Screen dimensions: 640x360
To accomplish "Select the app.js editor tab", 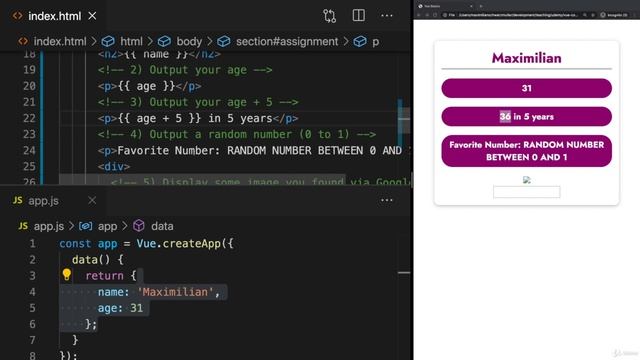I will (x=53, y=200).
